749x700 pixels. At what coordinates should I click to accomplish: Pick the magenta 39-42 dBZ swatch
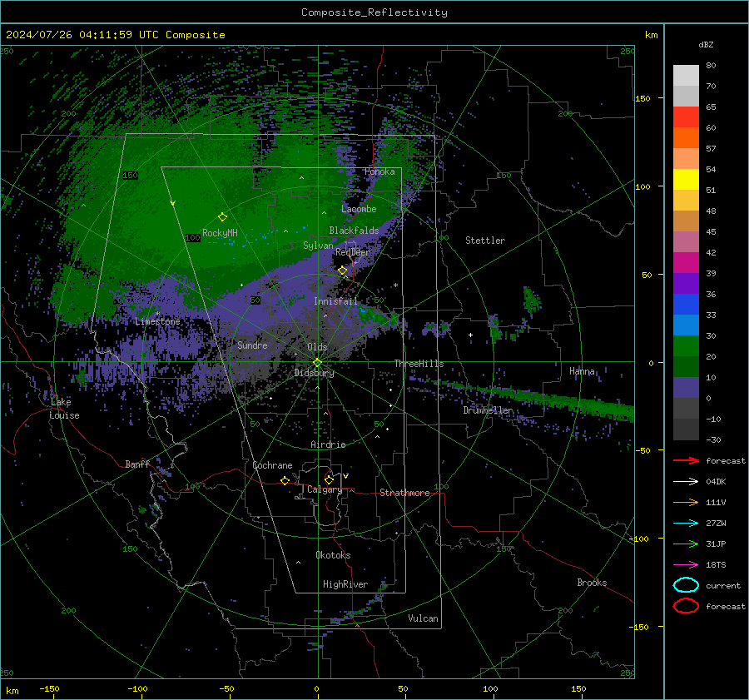click(686, 263)
